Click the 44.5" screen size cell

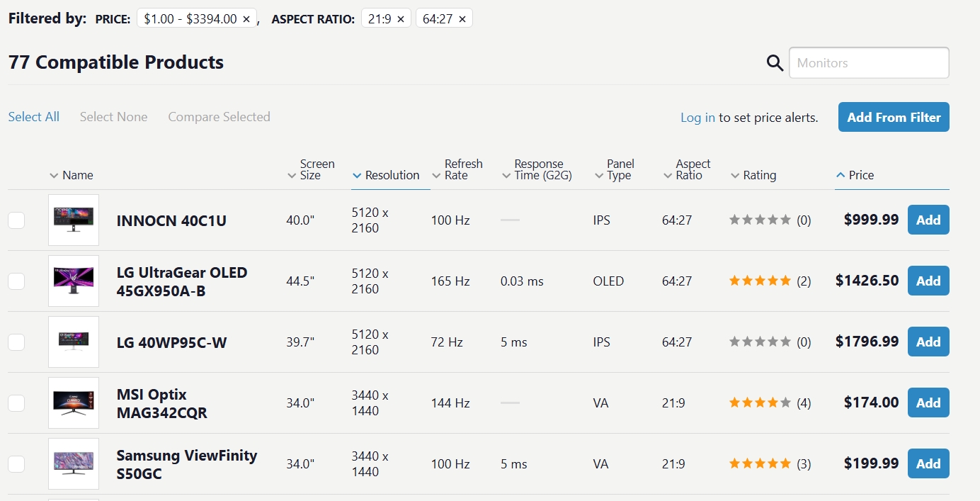300,281
